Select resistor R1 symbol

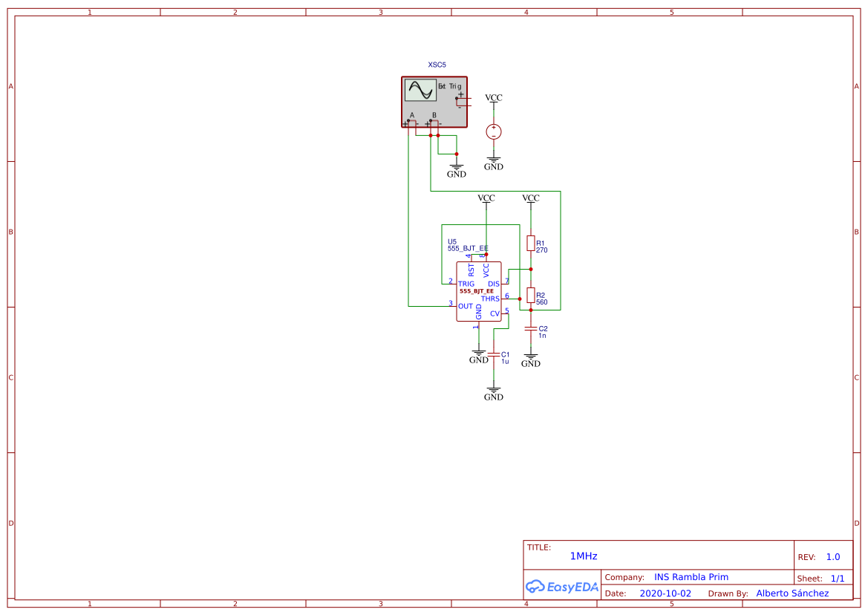tap(530, 244)
